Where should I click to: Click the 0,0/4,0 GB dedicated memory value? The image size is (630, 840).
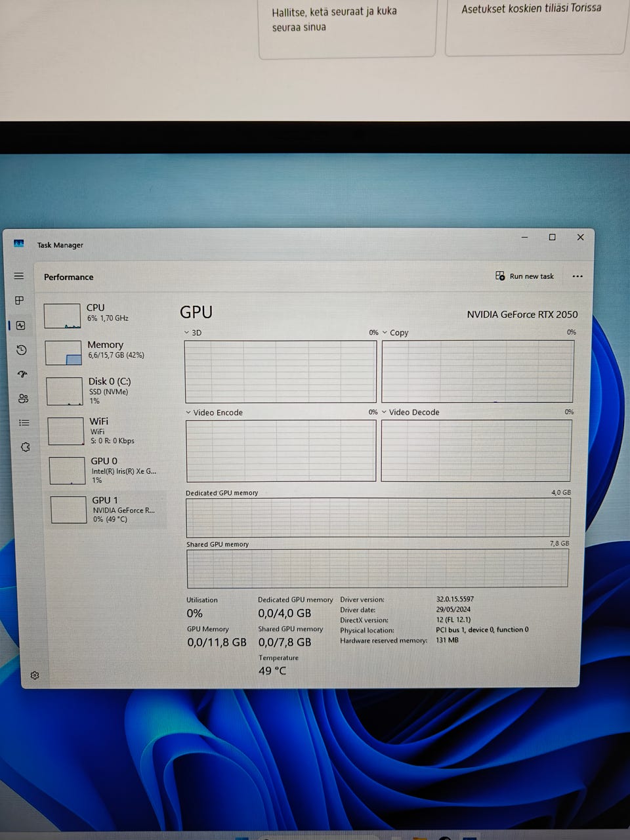284,613
